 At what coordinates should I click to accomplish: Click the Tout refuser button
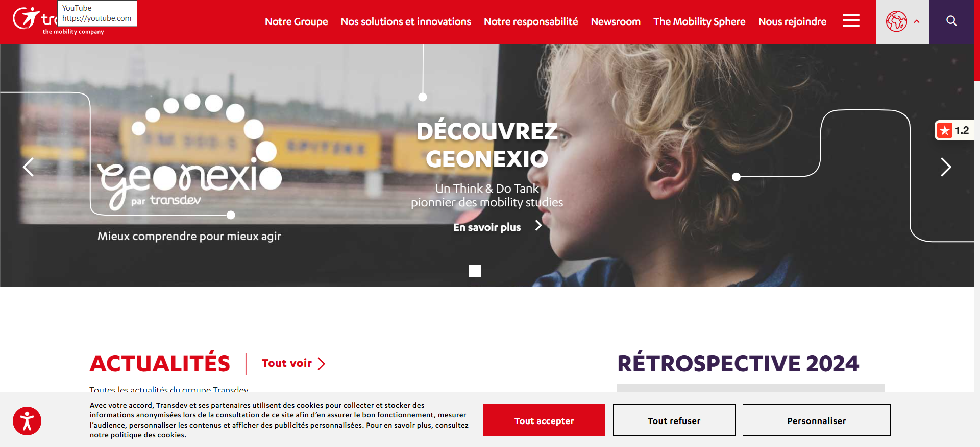[674, 420]
